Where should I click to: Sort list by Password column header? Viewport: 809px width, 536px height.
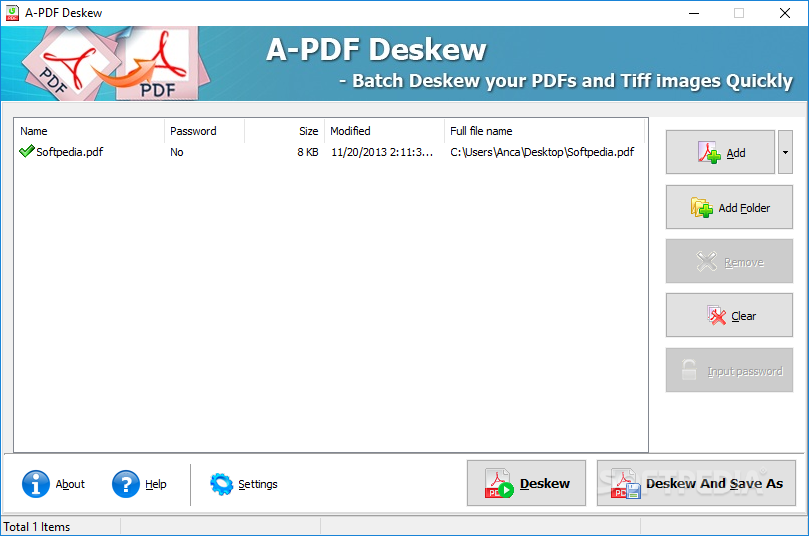point(204,131)
